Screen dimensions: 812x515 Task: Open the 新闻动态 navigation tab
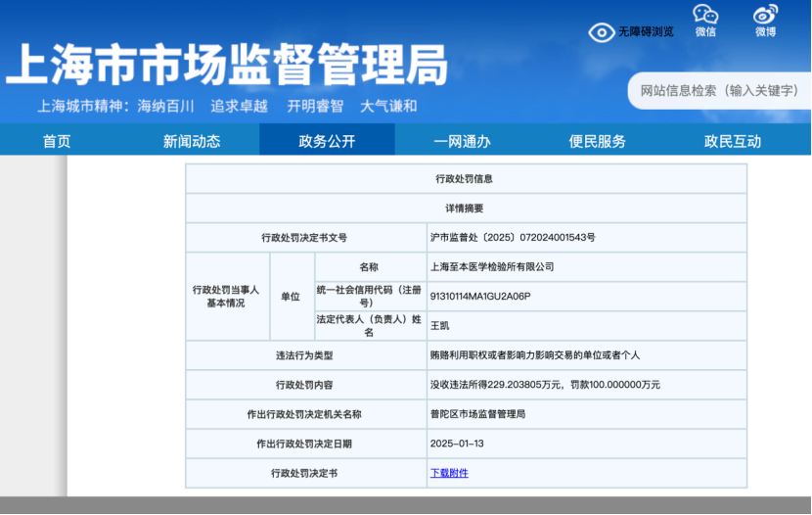192,141
